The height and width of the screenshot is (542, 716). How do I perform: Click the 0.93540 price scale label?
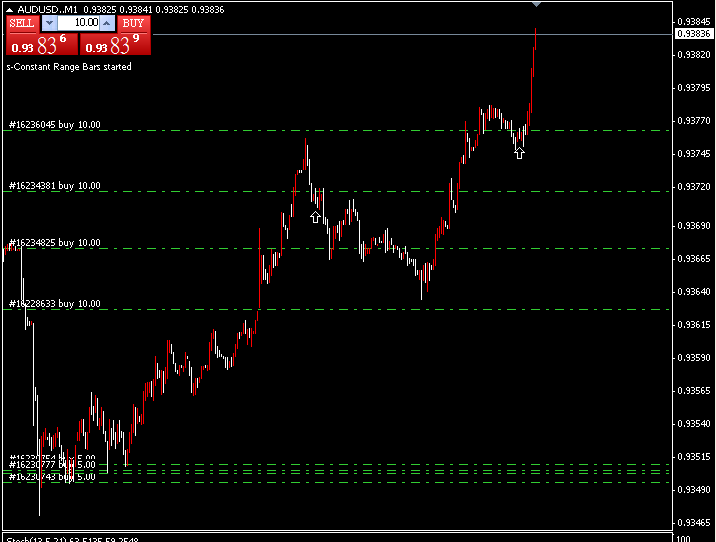pyautogui.click(x=694, y=424)
